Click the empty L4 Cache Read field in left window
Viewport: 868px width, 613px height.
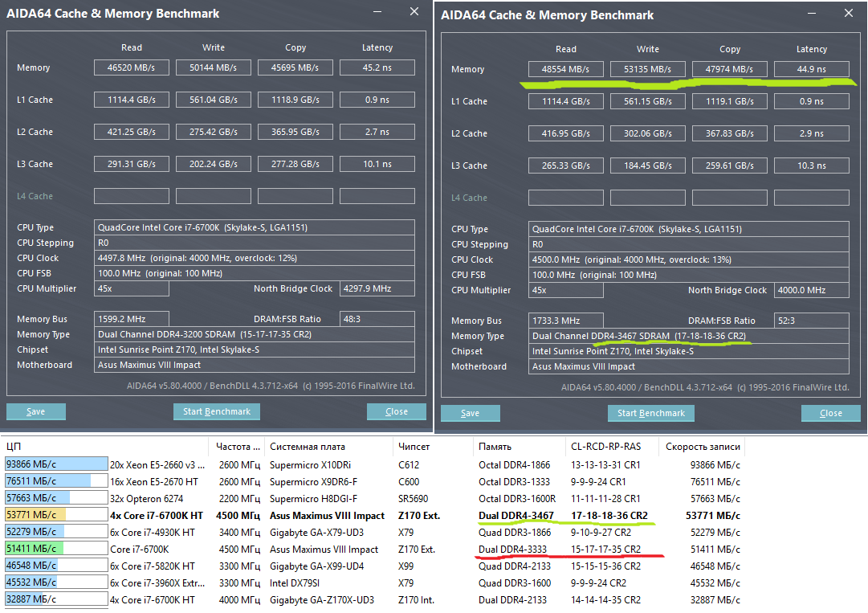click(131, 196)
